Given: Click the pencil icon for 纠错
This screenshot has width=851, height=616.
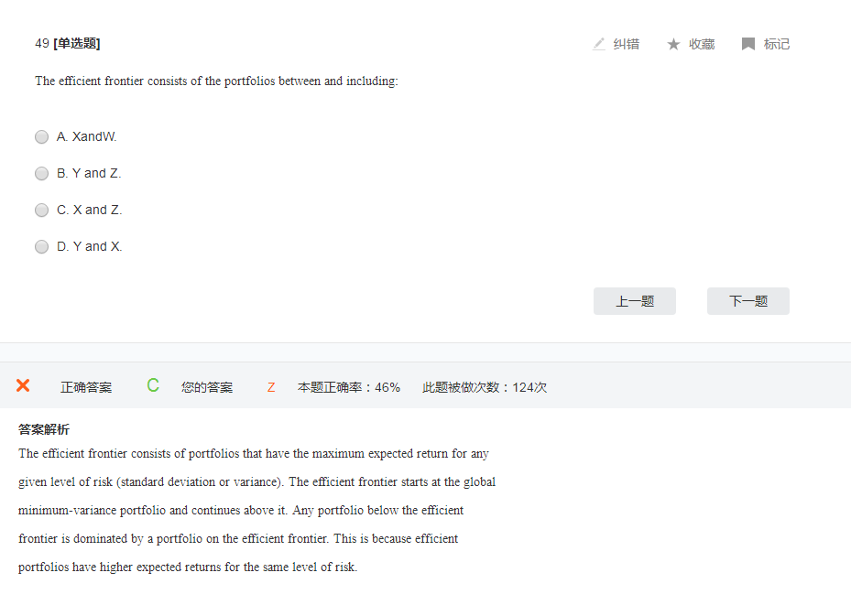Looking at the screenshot, I should coord(599,44).
